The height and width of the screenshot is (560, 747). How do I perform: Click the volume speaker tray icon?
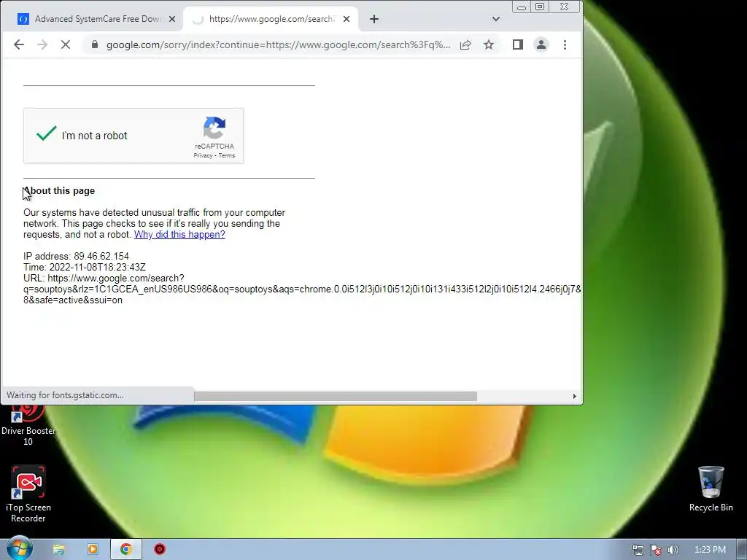pos(673,550)
